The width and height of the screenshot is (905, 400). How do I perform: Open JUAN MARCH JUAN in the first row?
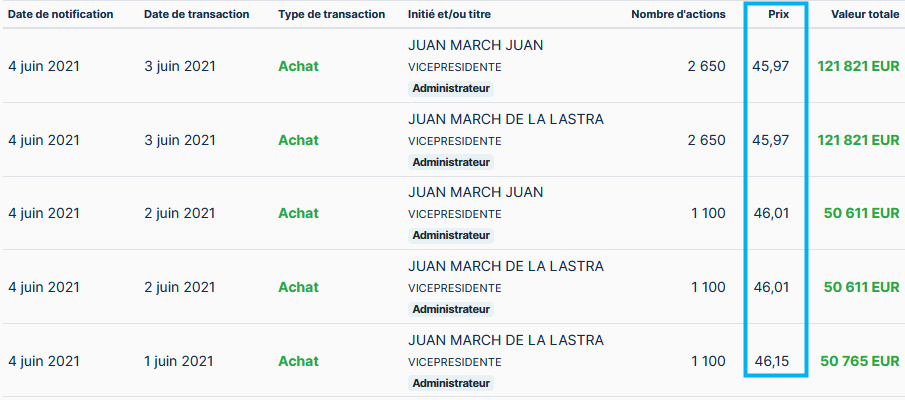[476, 46]
